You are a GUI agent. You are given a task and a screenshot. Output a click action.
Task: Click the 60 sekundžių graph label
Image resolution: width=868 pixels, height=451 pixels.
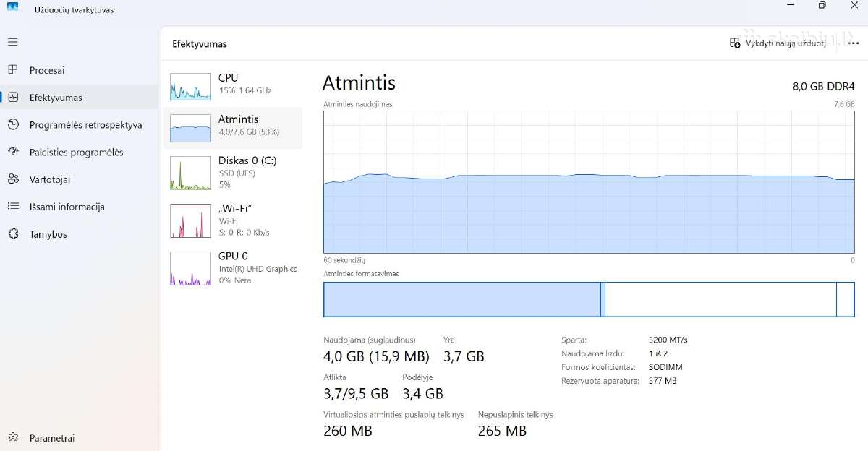pos(344,260)
